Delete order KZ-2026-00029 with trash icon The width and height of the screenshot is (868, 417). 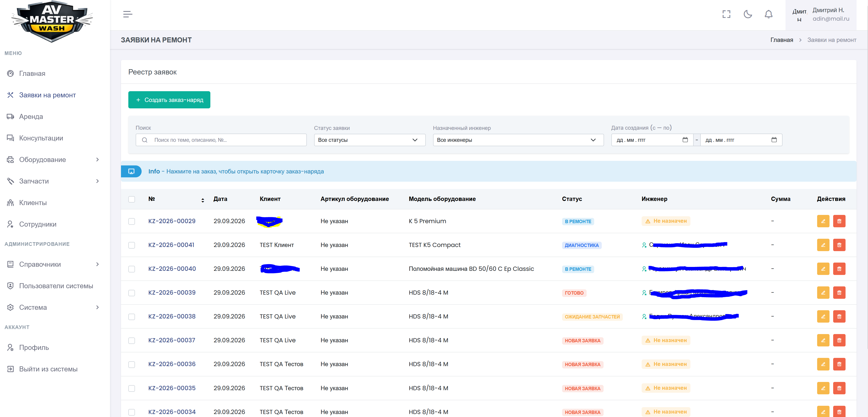point(839,221)
